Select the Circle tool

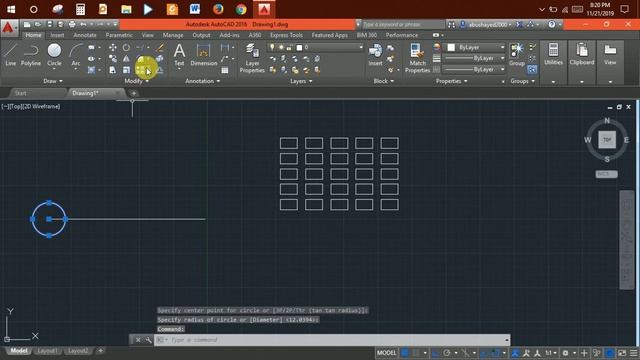(54, 55)
